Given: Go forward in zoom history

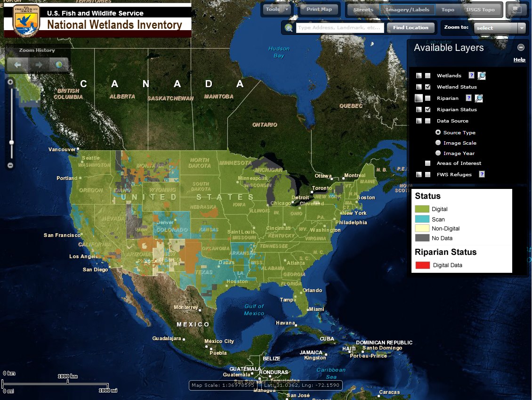Looking at the screenshot, I should [39, 65].
